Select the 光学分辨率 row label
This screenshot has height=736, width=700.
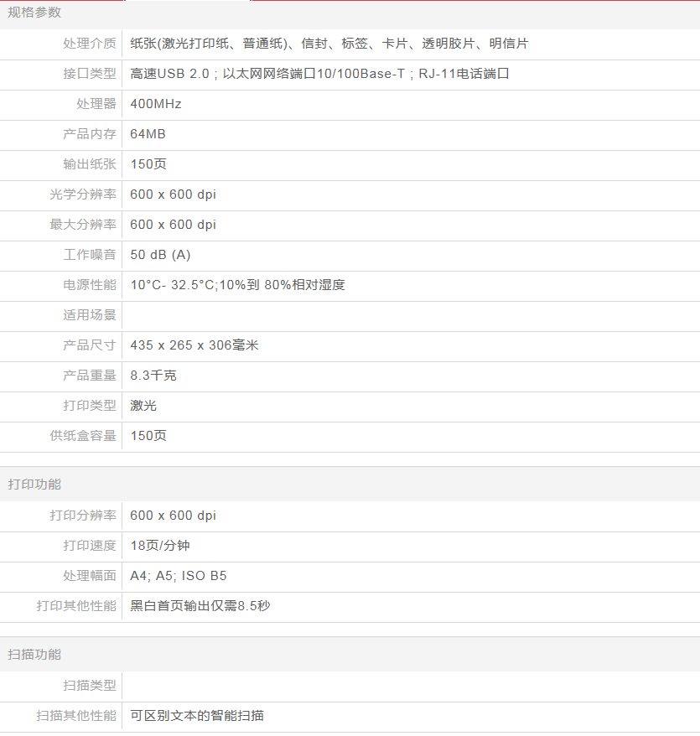pyautogui.click(x=83, y=194)
